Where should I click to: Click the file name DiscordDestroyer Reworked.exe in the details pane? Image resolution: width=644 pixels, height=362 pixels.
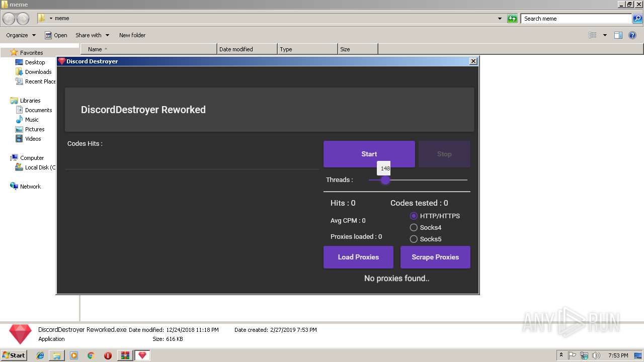83,330
